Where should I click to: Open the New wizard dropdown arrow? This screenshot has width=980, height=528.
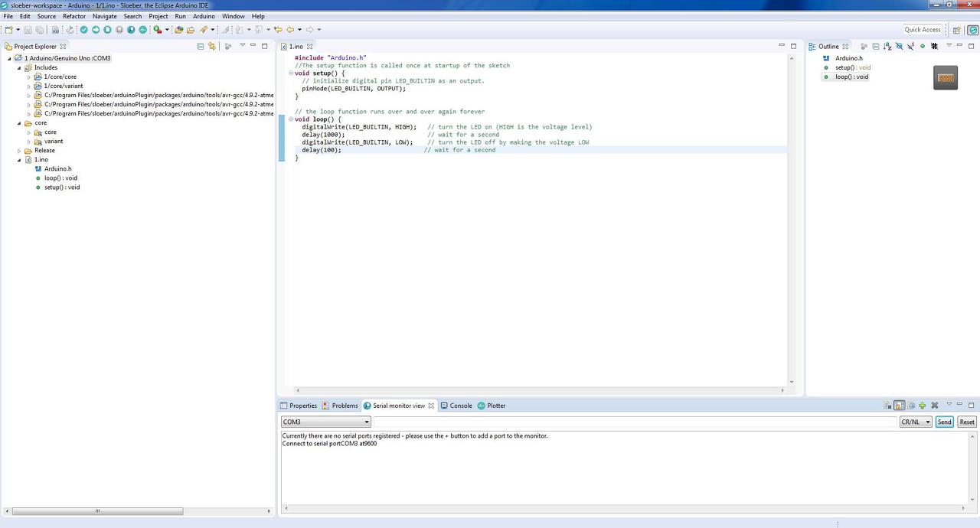tap(18, 30)
